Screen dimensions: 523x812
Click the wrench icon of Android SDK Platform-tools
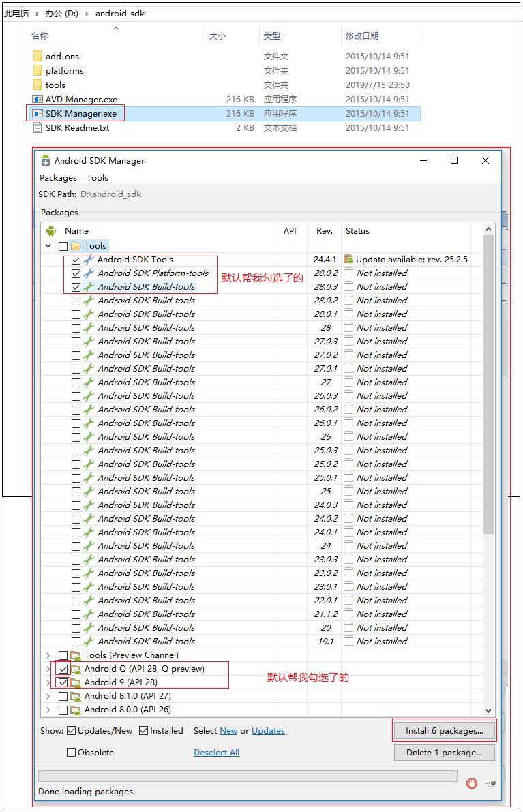(89, 273)
